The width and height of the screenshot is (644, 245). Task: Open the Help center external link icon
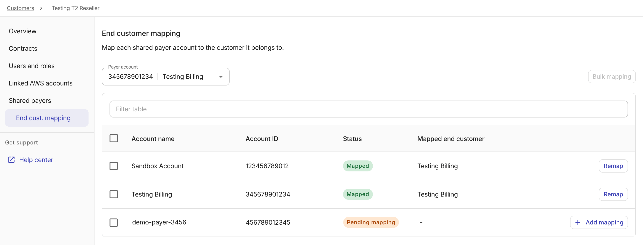(11, 160)
